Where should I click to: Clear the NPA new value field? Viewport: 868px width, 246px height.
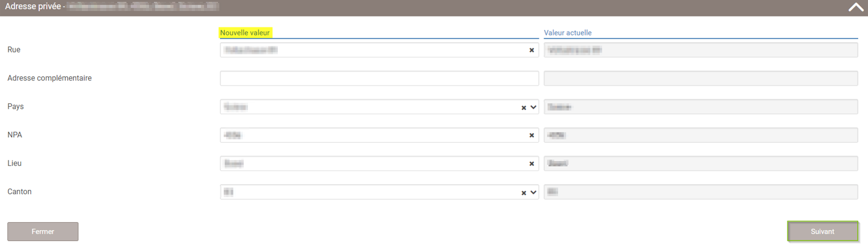(531, 136)
